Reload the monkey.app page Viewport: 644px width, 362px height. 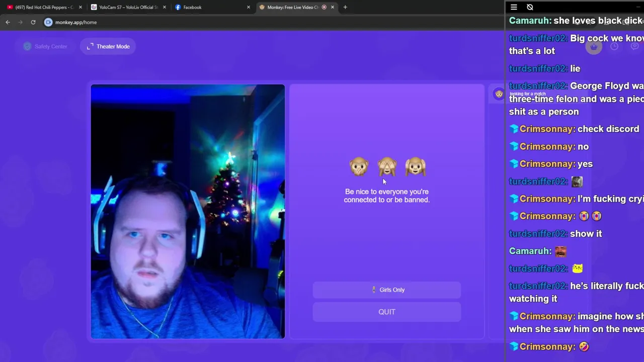[x=33, y=22]
